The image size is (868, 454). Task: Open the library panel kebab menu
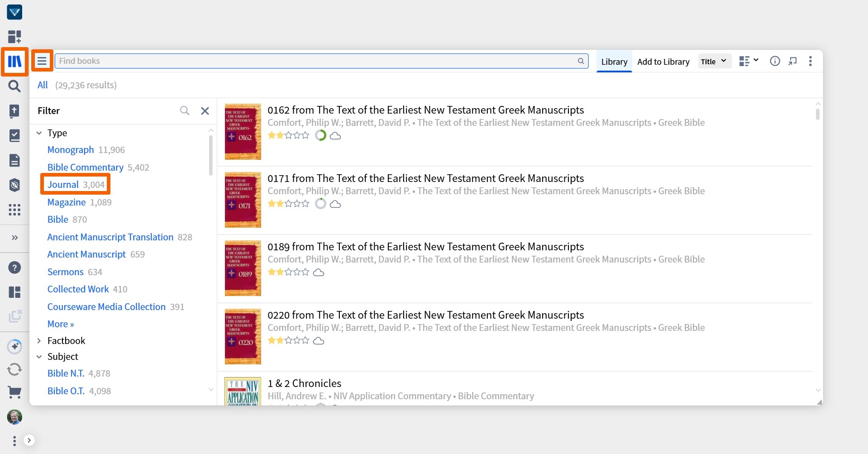[x=810, y=61]
